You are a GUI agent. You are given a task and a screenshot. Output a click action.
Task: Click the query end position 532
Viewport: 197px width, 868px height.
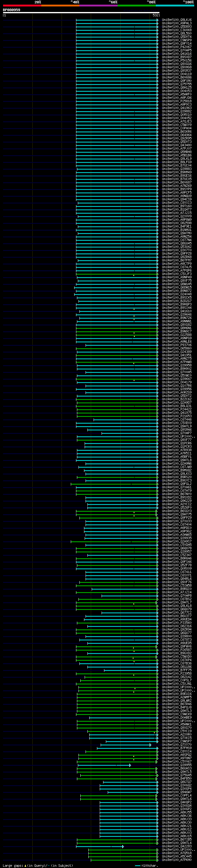click(x=155, y=15)
